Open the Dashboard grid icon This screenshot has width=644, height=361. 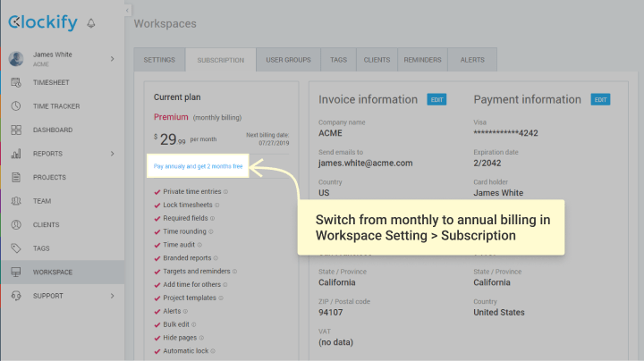pyautogui.click(x=16, y=130)
